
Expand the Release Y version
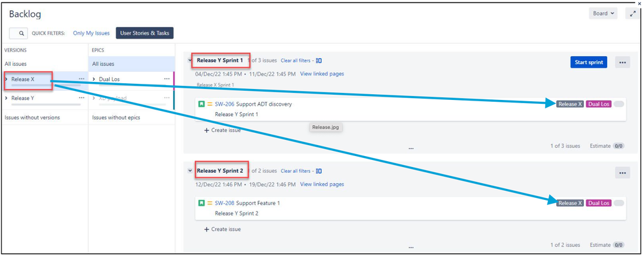pyautogui.click(x=6, y=98)
